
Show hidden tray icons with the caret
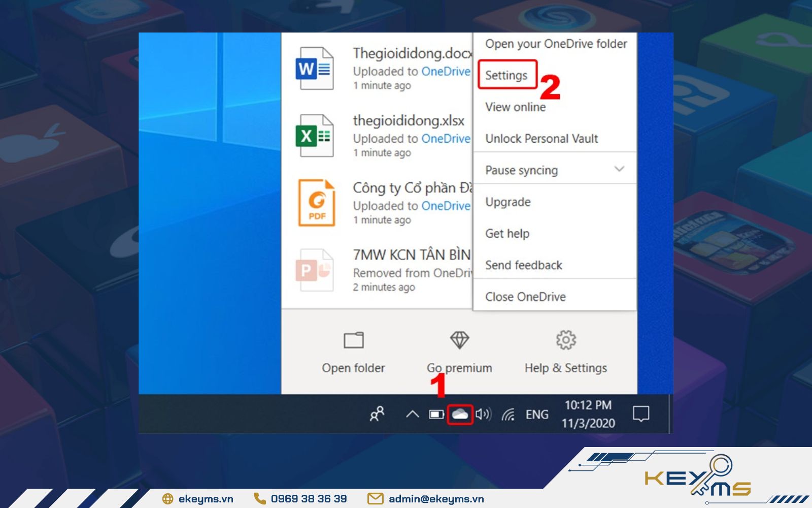[x=412, y=414]
